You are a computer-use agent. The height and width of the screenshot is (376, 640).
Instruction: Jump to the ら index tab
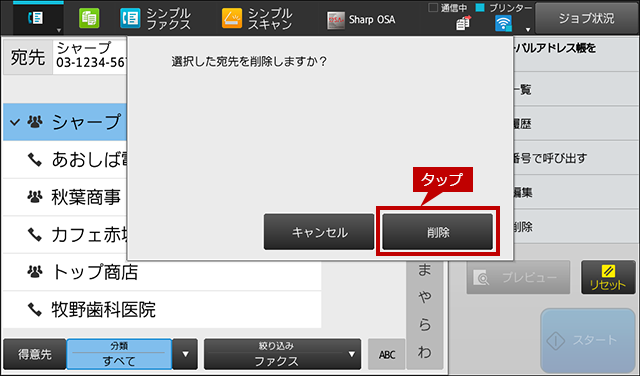424,325
